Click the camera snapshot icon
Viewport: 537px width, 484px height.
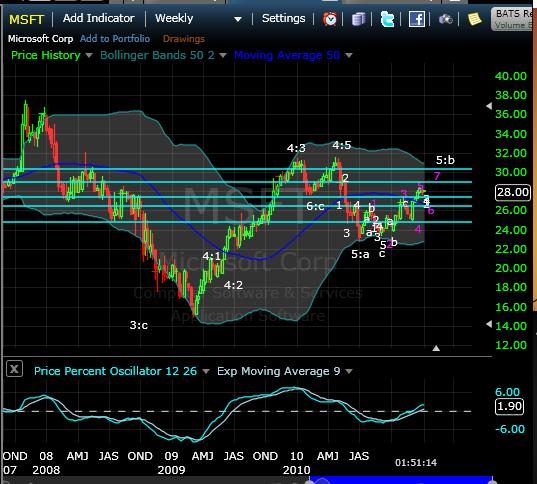click(446, 19)
